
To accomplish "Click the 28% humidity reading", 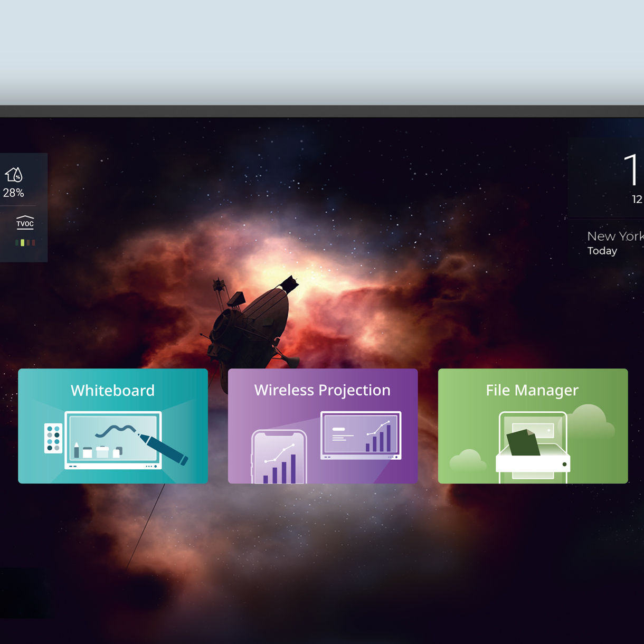I will (x=14, y=193).
